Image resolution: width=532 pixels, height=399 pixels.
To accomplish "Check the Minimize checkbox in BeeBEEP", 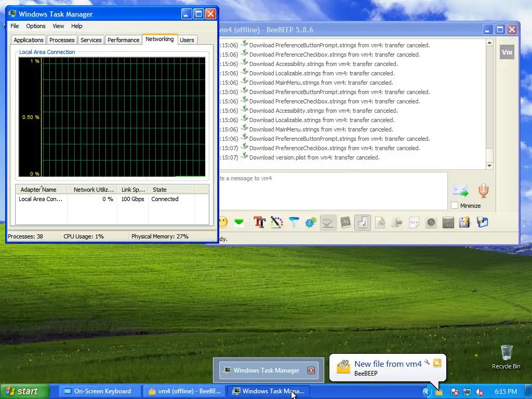I will [455, 205].
